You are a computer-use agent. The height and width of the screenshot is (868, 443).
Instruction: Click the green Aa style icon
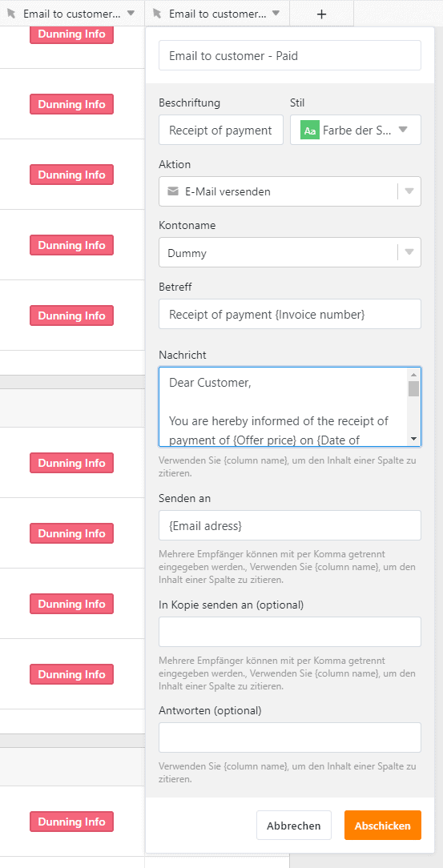pos(310,130)
